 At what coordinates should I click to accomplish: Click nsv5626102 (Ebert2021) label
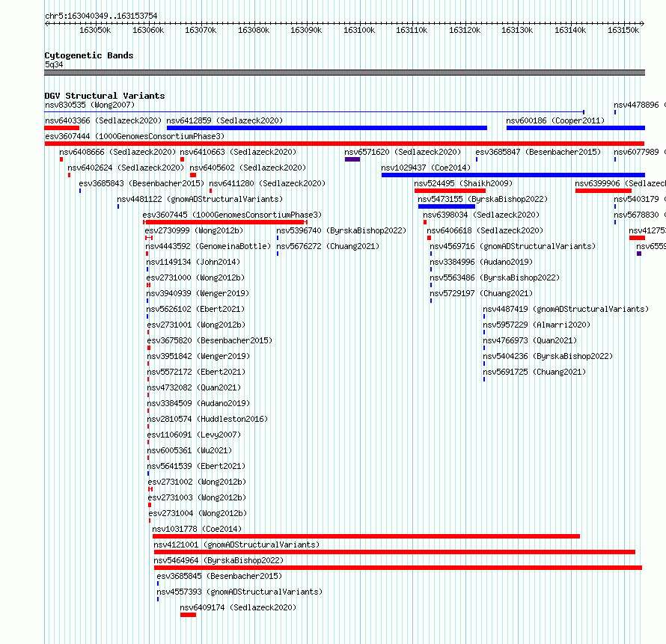[x=195, y=309]
